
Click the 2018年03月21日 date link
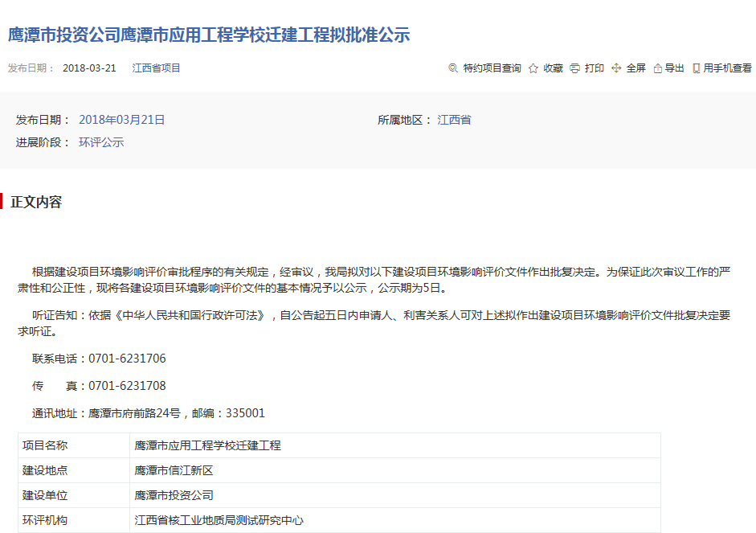coord(121,120)
